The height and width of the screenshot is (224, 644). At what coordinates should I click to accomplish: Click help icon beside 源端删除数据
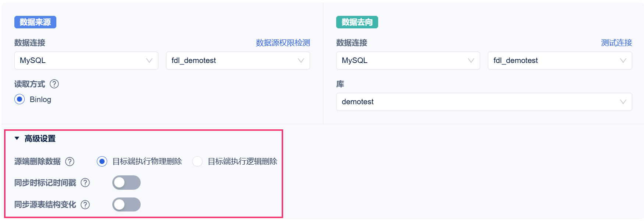click(70, 161)
